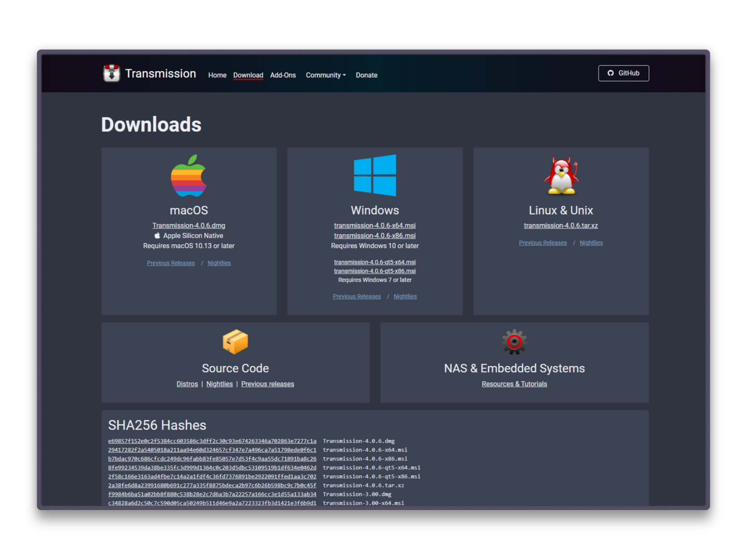This screenshot has width=747, height=560.
Task: Open the Add-Ons nav item
Action: (283, 75)
